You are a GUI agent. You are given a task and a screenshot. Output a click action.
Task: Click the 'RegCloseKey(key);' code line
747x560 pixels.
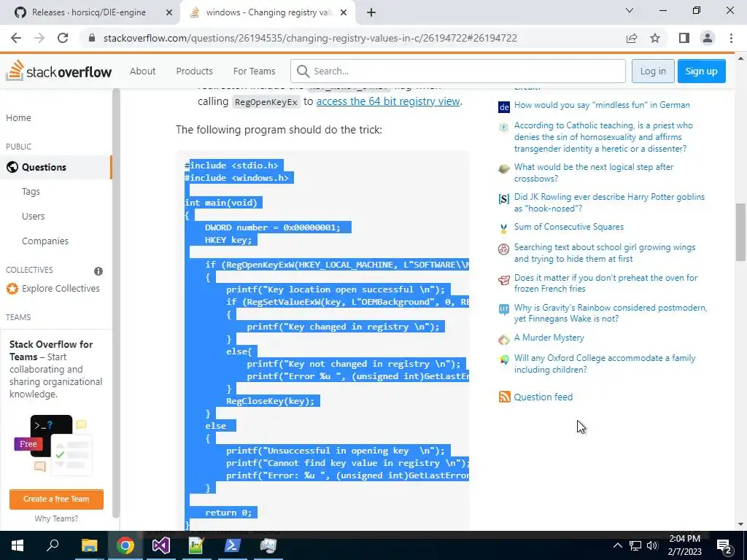[x=270, y=401]
